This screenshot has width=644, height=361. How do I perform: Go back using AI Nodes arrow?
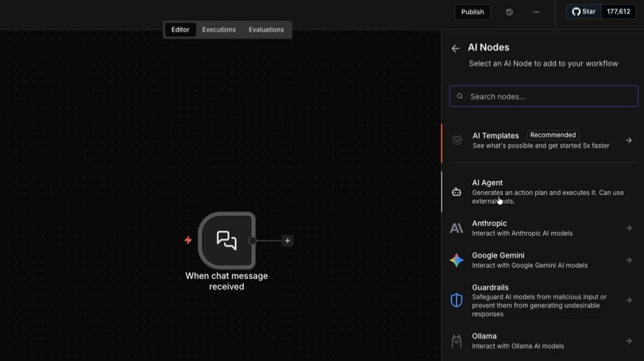point(455,49)
